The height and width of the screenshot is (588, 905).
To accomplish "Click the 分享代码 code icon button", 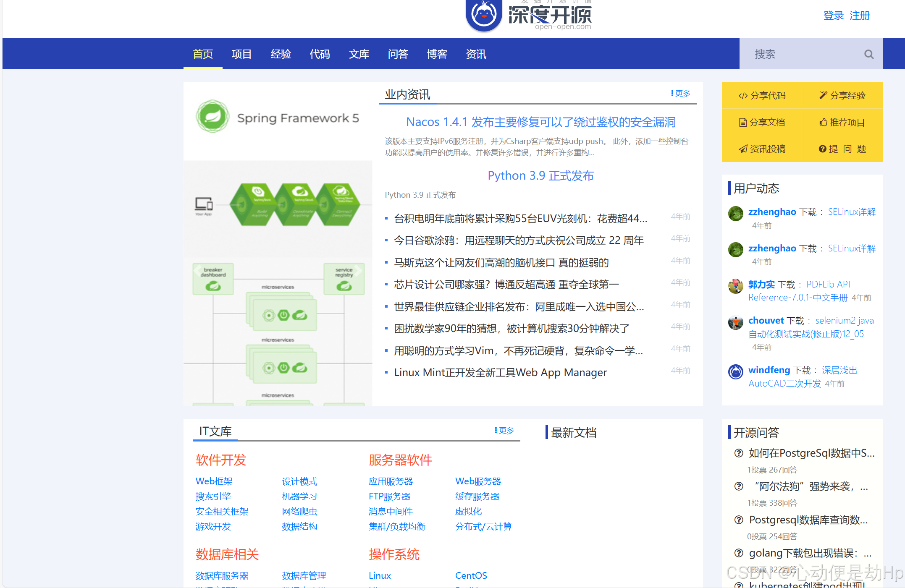I will [x=762, y=96].
